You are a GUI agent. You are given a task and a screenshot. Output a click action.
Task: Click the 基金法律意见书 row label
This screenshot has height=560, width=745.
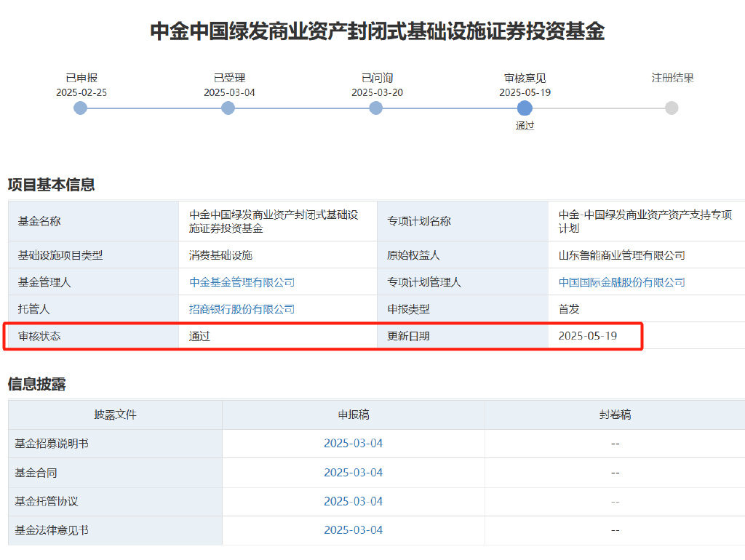(52, 530)
